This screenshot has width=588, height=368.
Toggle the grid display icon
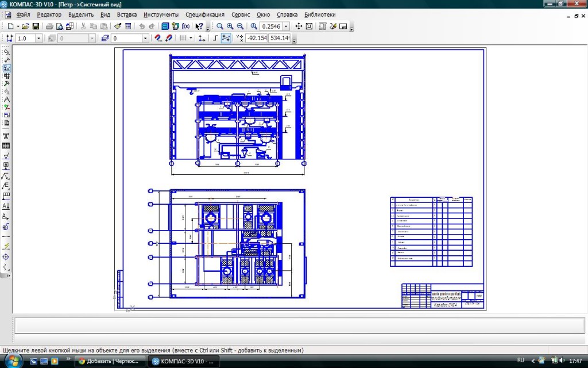click(x=183, y=39)
